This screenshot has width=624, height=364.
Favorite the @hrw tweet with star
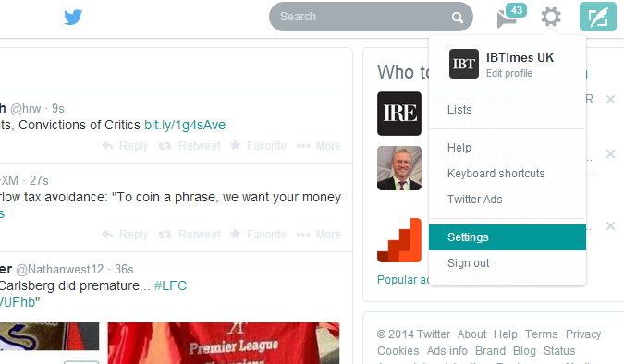tap(258, 146)
